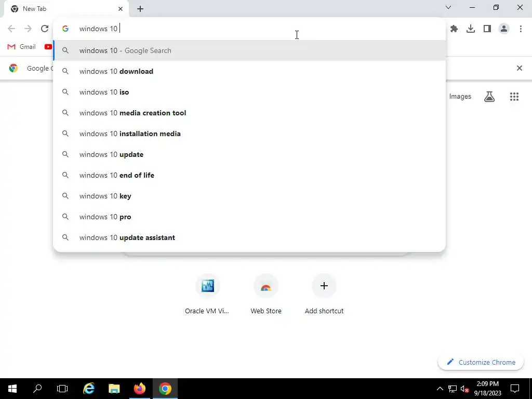Click the browser back arrow
This screenshot has height=399, width=532.
(11, 29)
